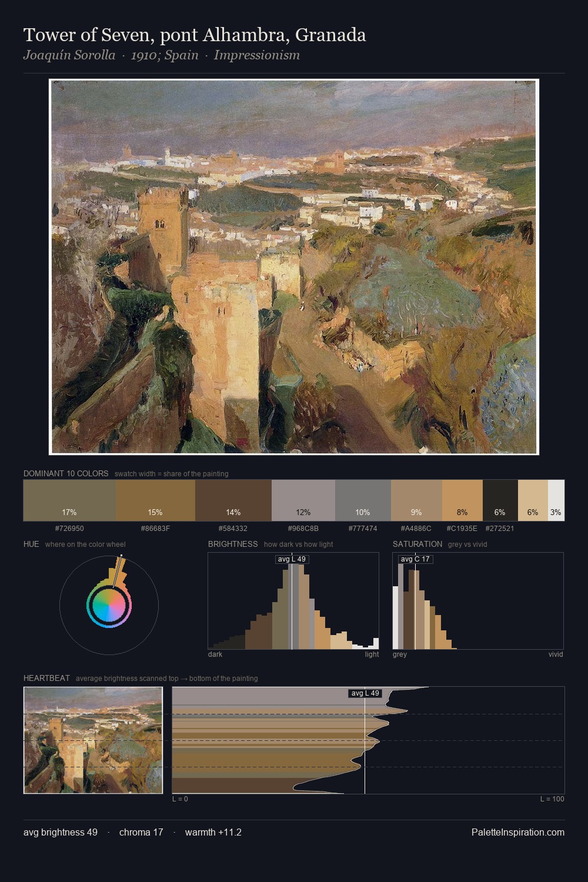Click the 'light' brightness axis label
588x882 pixels.
(x=372, y=654)
